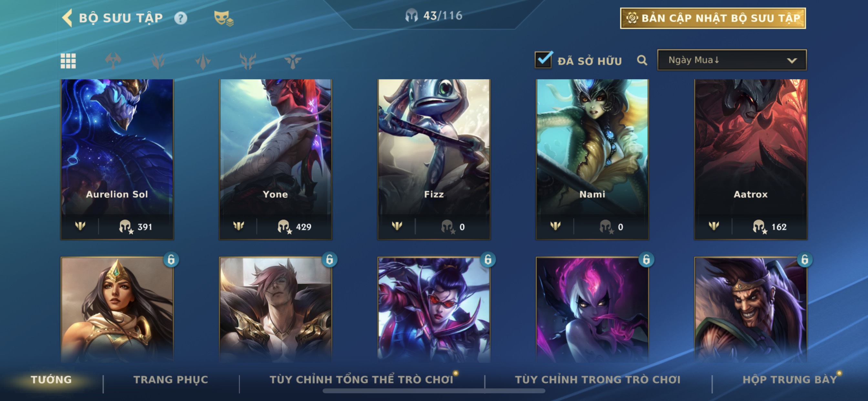
Task: Open champion search with magnifier icon
Action: point(642,60)
